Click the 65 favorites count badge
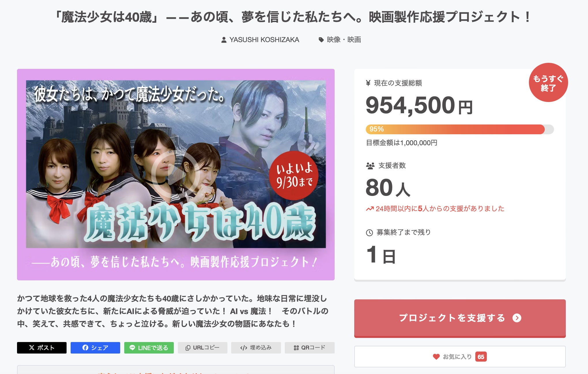This screenshot has height=374, width=588. (481, 357)
